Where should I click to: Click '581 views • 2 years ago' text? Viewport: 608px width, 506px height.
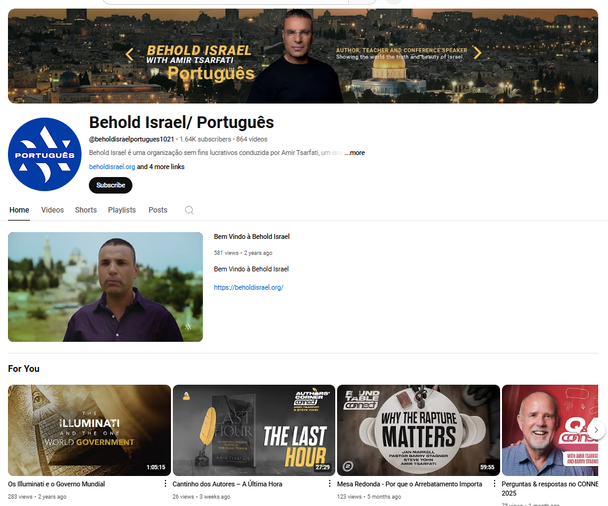coord(243,253)
